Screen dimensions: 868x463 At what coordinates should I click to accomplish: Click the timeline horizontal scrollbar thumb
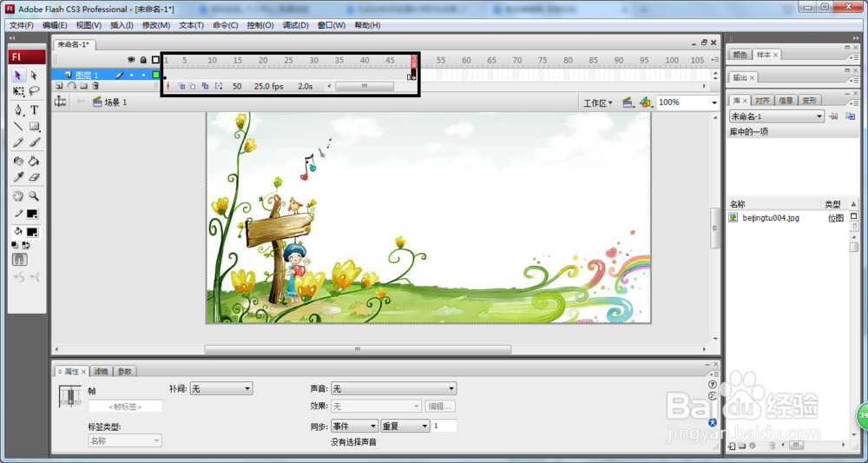[365, 86]
